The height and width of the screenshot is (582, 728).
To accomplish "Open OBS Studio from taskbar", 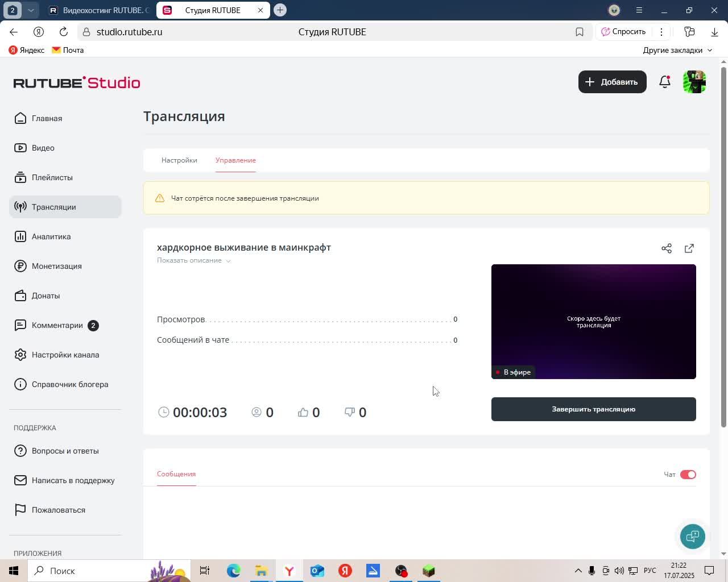I will click(401, 571).
